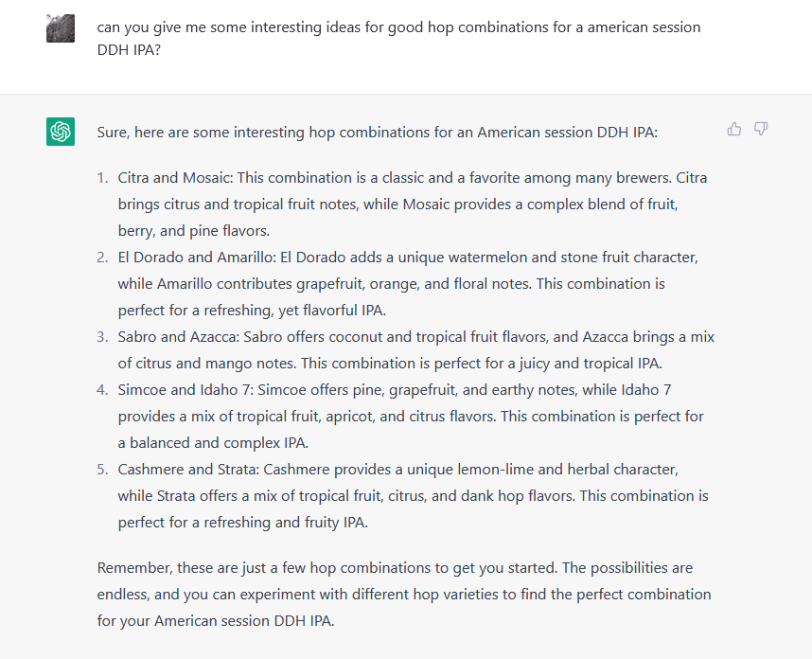Select the "El Dorado and Amarillo" list item heading
Screen dimensions: 812x659
point(197,258)
